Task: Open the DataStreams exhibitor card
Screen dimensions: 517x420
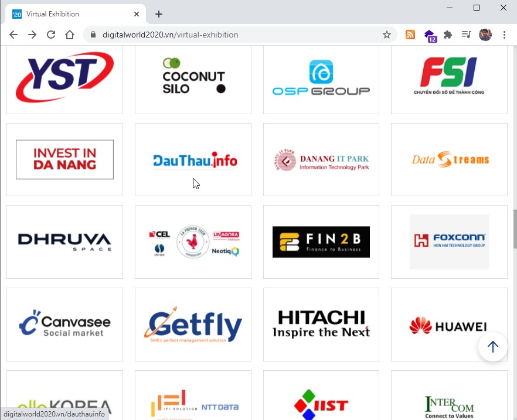Action: pos(449,160)
